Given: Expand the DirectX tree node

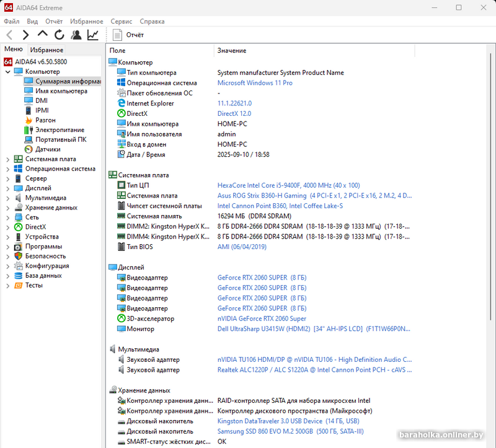Looking at the screenshot, I should point(8,227).
